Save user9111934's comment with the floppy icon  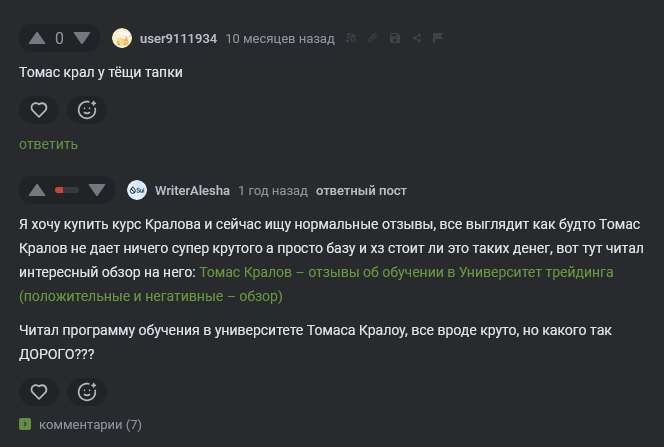tap(394, 39)
